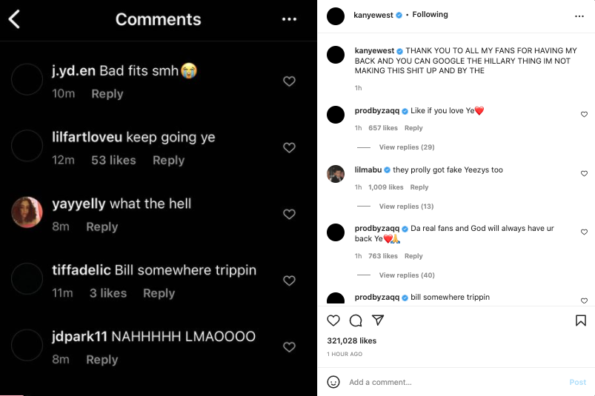Viewport: 595px width, 396px height.
Task: Like the post with the heart icon
Action: (333, 321)
